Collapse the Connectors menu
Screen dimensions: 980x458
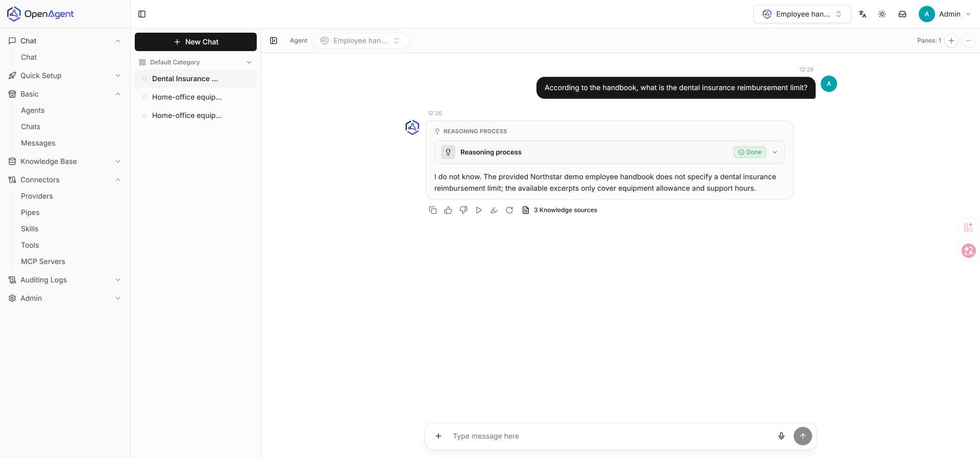point(65,180)
